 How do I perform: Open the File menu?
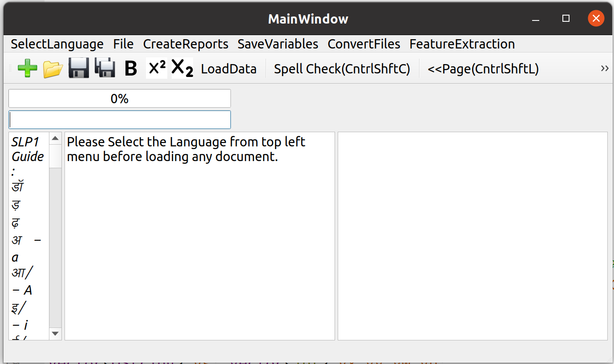tap(123, 44)
